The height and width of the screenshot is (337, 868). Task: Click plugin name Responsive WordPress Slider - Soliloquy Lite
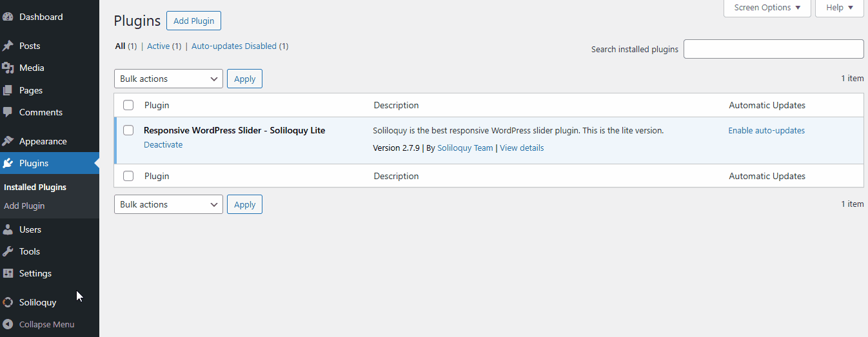point(234,130)
